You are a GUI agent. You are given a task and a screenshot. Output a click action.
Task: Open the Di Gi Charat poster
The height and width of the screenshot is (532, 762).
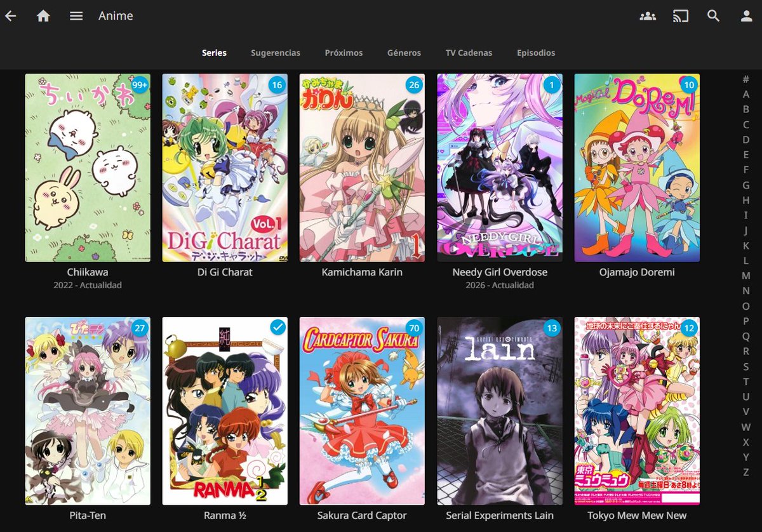click(x=225, y=168)
